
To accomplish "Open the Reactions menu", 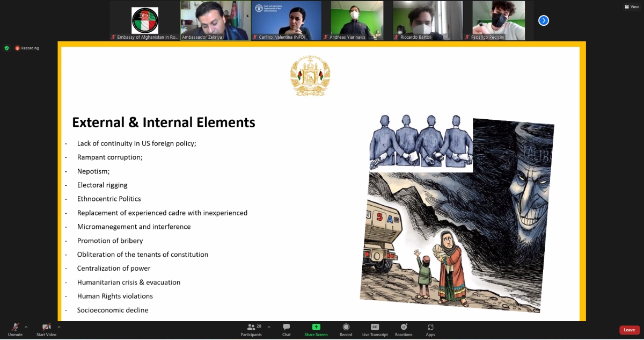I will pos(404,329).
